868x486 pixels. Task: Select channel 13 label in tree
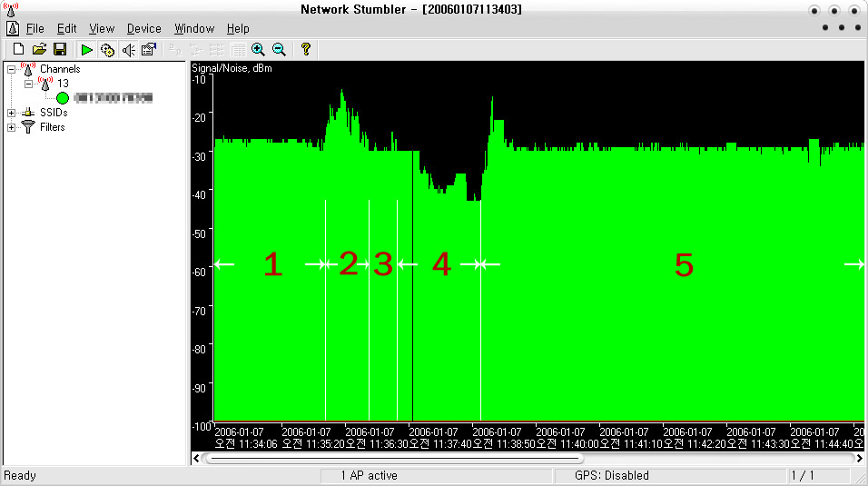(x=64, y=84)
